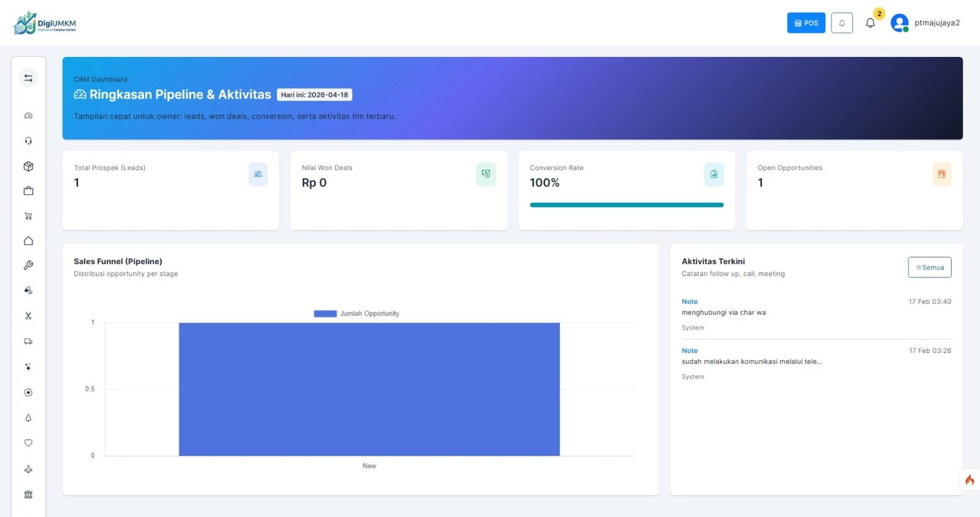This screenshot has height=517, width=980.
Task: Toggle the sidebar collapse arrows button
Action: pyautogui.click(x=28, y=78)
